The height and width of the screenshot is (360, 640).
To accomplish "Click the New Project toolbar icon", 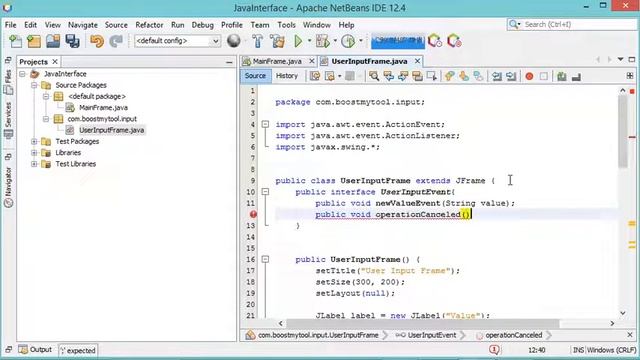I will pos(34,41).
